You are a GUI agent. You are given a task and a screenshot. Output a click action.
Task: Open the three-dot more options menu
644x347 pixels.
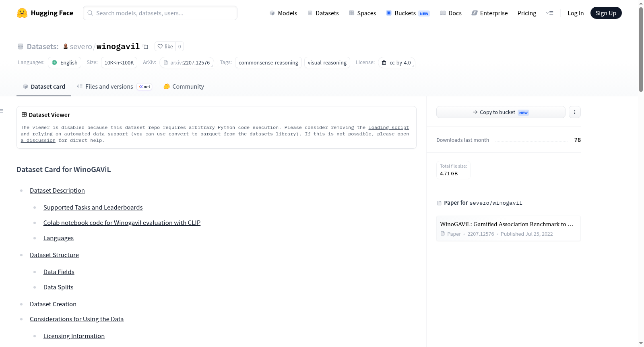(575, 112)
